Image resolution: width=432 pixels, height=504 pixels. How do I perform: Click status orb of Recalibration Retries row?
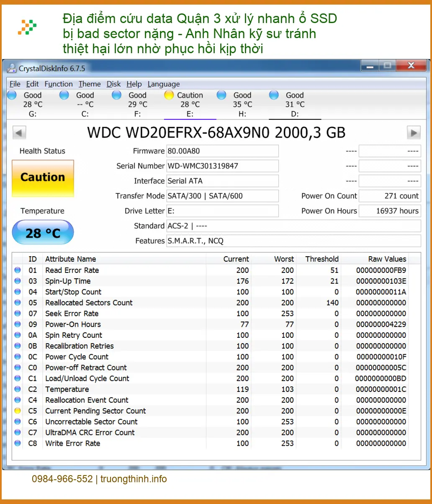(18, 346)
